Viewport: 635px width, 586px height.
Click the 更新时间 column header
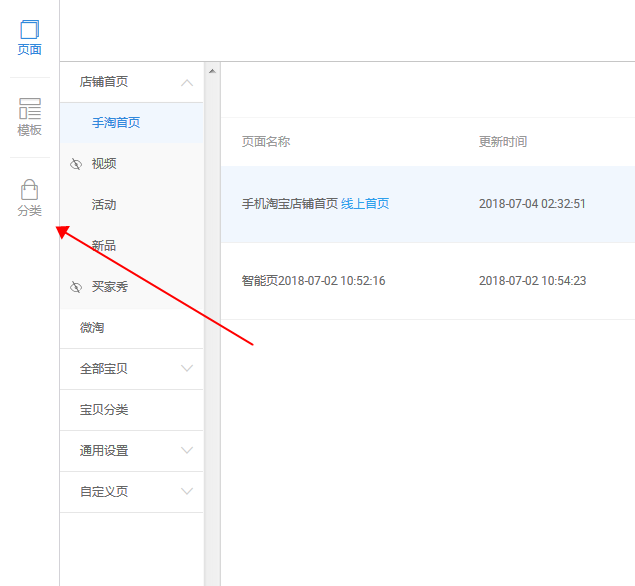(503, 142)
